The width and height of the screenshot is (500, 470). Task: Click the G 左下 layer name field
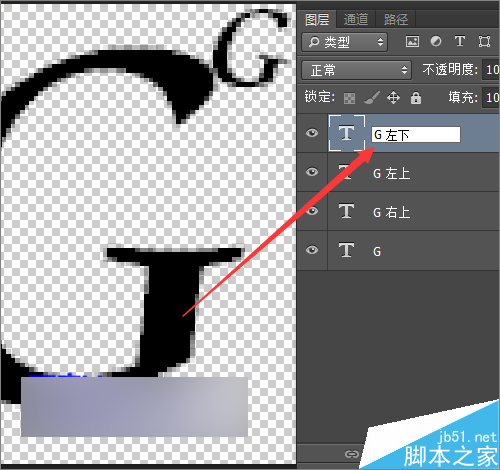[416, 135]
